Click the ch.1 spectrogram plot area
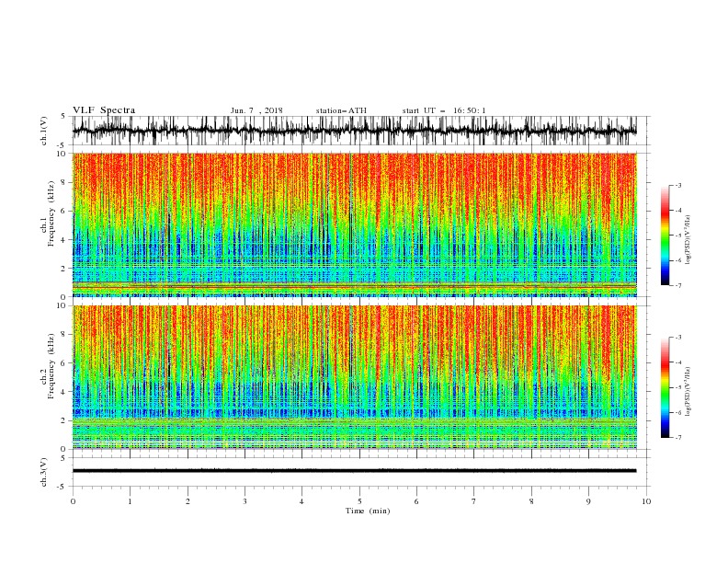 pyautogui.click(x=354, y=224)
